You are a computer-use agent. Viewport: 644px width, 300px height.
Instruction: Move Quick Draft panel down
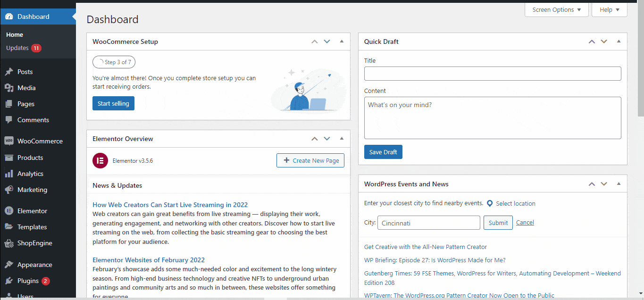(604, 42)
